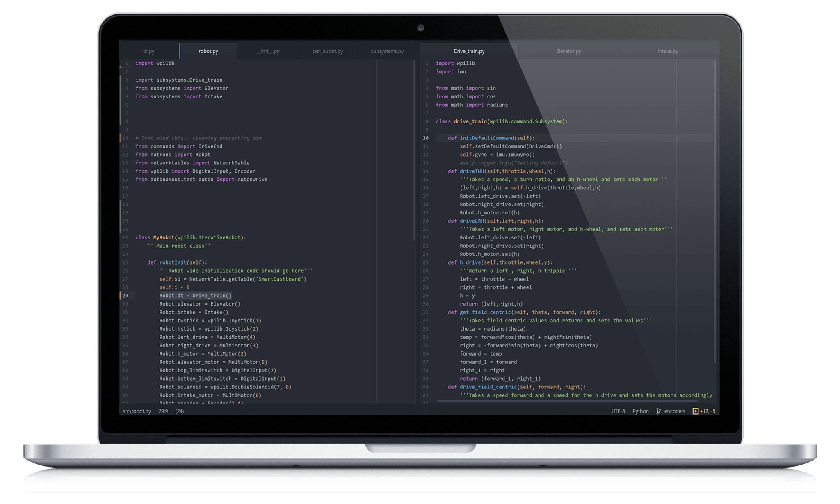Switch to the __init__.py tab
The image size is (840, 504).
click(x=268, y=51)
